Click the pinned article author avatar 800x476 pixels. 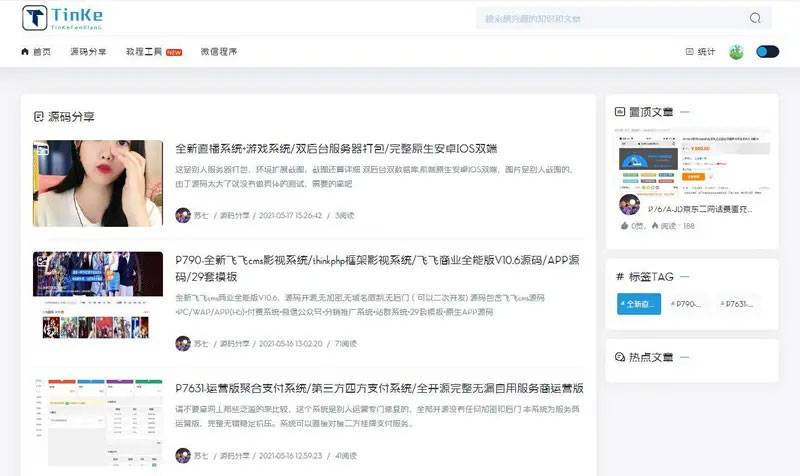point(630,205)
